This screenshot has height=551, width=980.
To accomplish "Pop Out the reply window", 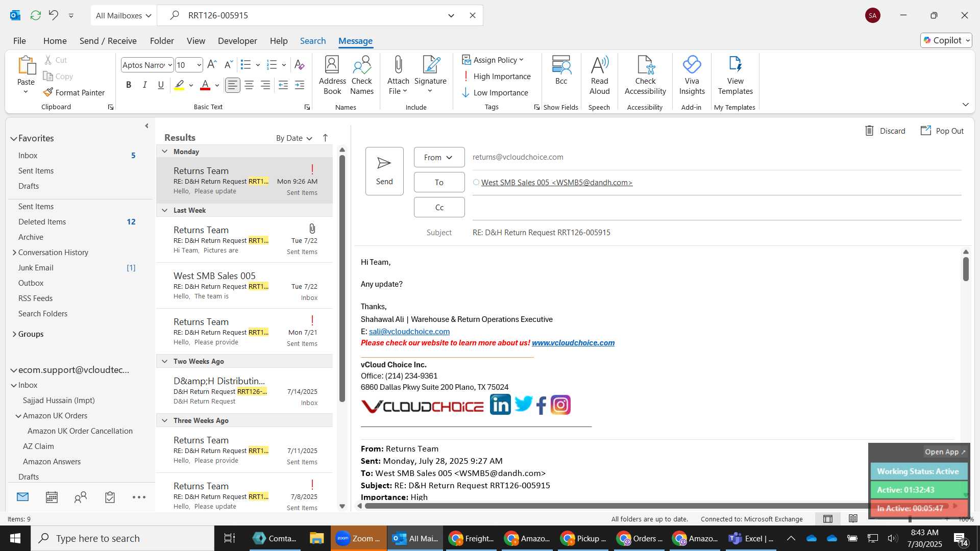I will [942, 131].
